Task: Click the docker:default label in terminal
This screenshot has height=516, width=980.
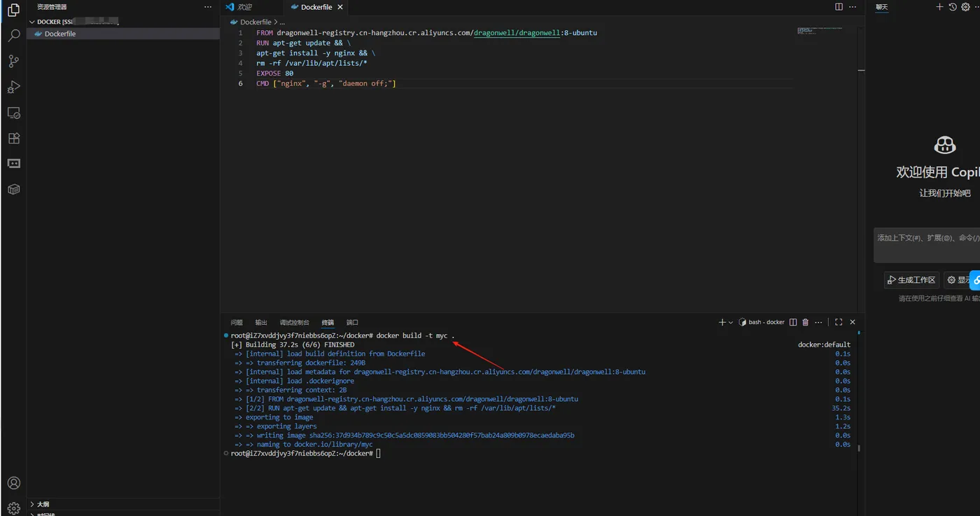Action: click(824, 344)
